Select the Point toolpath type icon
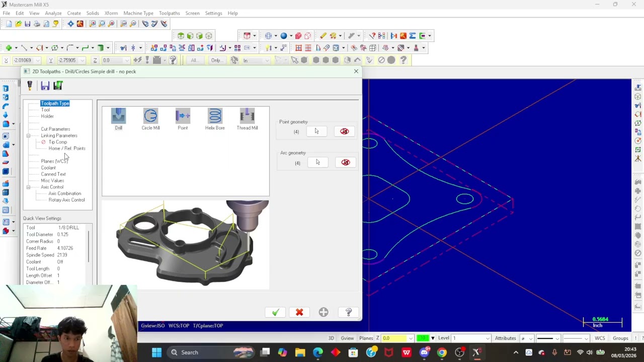644x362 pixels. (183, 117)
